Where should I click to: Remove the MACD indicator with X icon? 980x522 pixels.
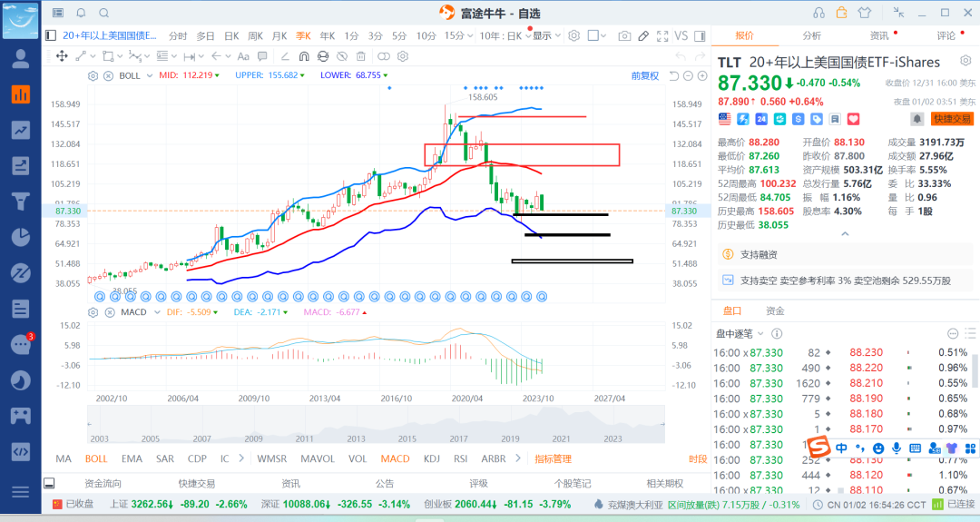[110, 312]
